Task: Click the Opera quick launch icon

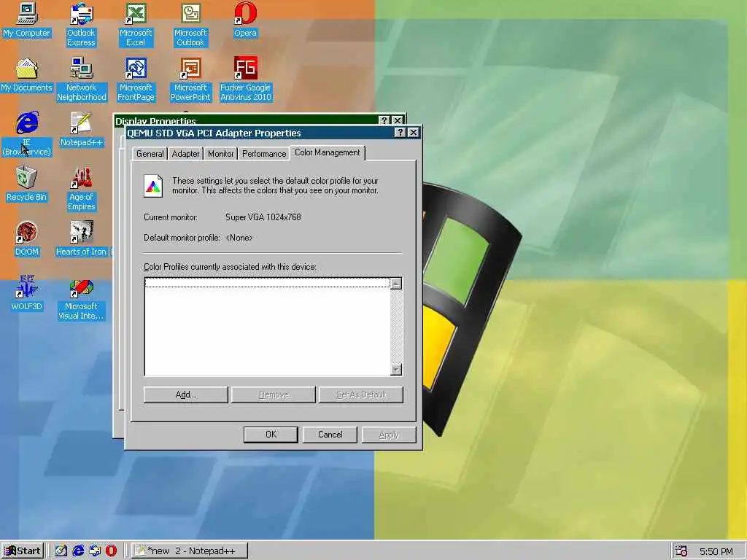Action: (x=111, y=551)
